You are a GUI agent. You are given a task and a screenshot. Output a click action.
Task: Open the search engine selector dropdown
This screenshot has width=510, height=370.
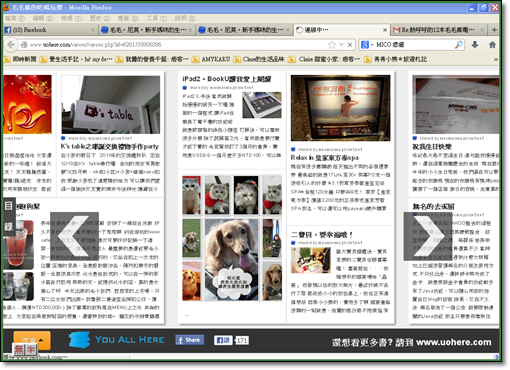pyautogui.click(x=368, y=45)
